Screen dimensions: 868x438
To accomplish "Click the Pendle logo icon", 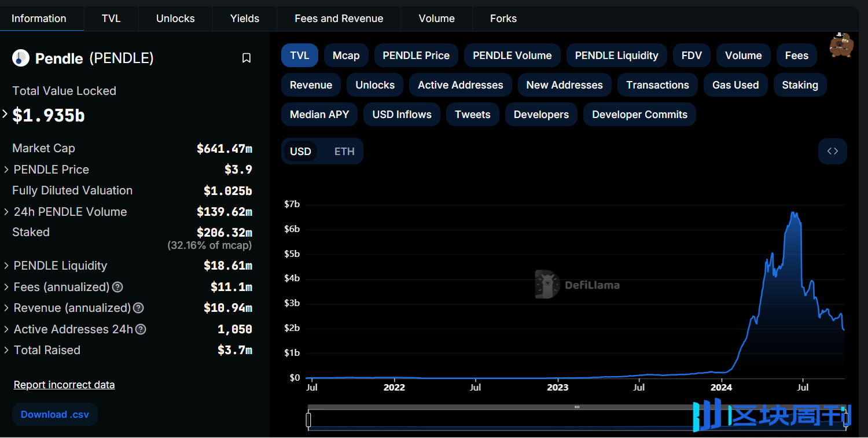I will (21, 58).
